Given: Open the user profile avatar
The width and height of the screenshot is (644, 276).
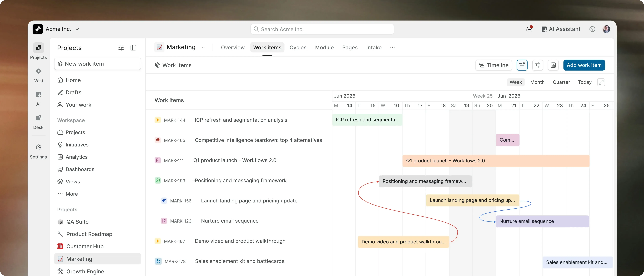Looking at the screenshot, I should pyautogui.click(x=606, y=29).
